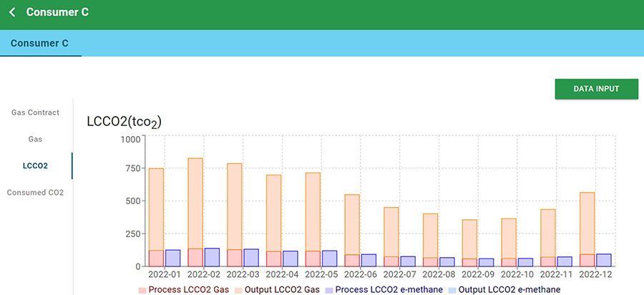This screenshot has width=644, height=295.
Task: Click the 2022-02 orange Output Gas bar
Action: coord(195,203)
